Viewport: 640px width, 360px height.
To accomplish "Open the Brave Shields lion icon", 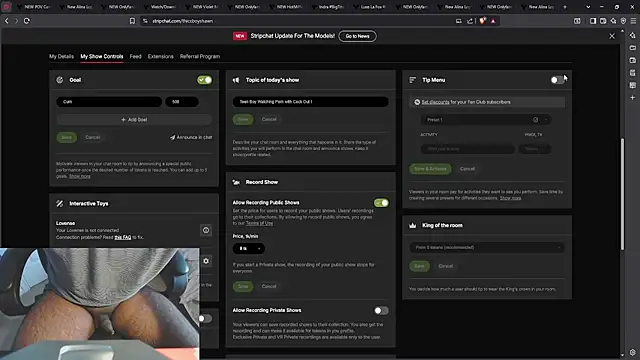I will coord(482,21).
